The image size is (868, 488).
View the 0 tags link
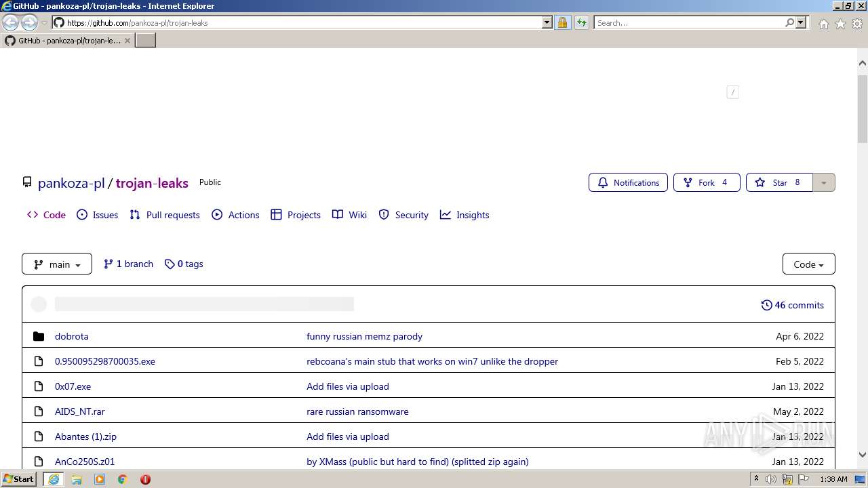pyautogui.click(x=184, y=264)
